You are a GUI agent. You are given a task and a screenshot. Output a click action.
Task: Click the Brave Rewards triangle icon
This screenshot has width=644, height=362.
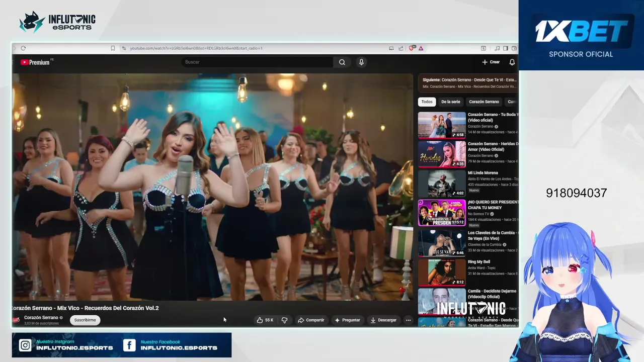tap(421, 48)
